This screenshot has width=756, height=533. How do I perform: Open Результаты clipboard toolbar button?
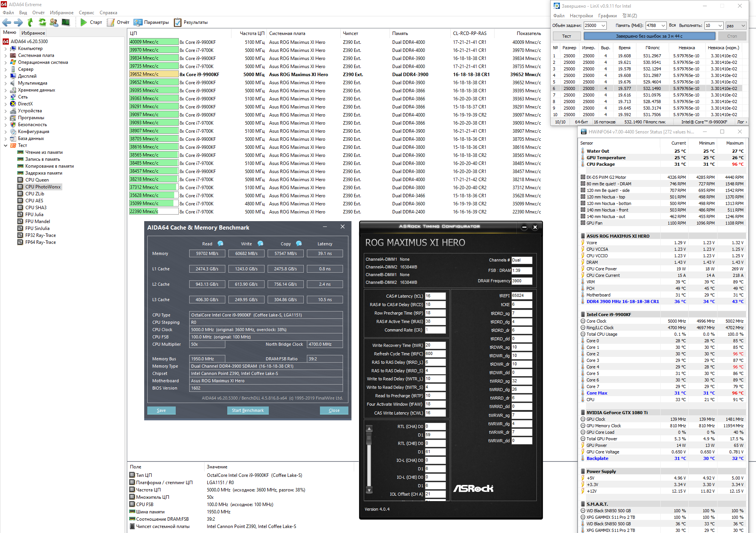tap(178, 22)
